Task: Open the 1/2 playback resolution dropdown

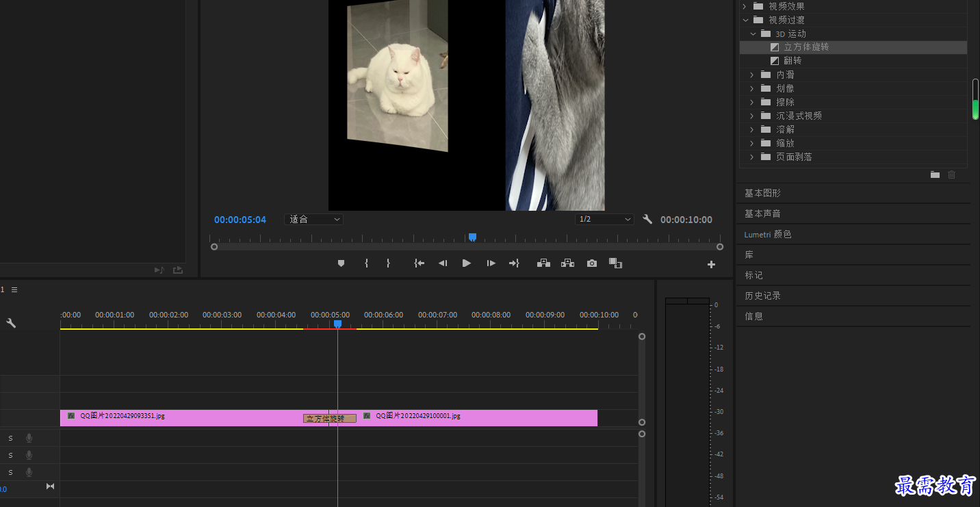Action: 604,220
